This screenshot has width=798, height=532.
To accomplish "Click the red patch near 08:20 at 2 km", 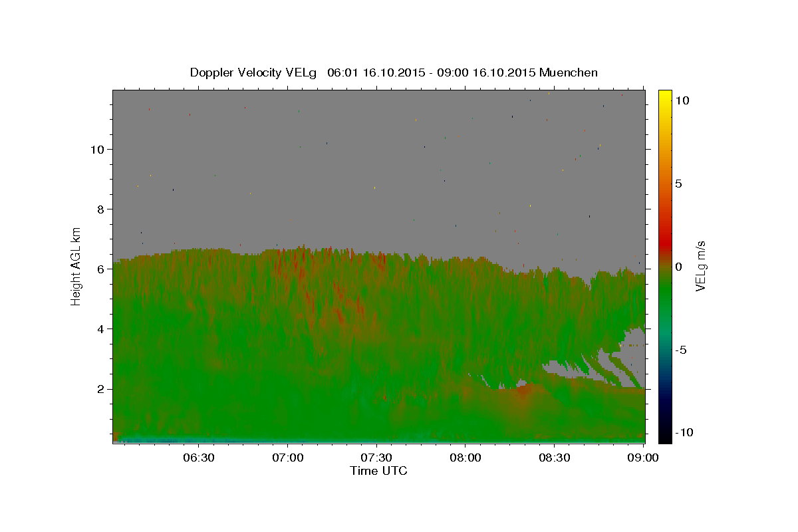I will 524,390.
